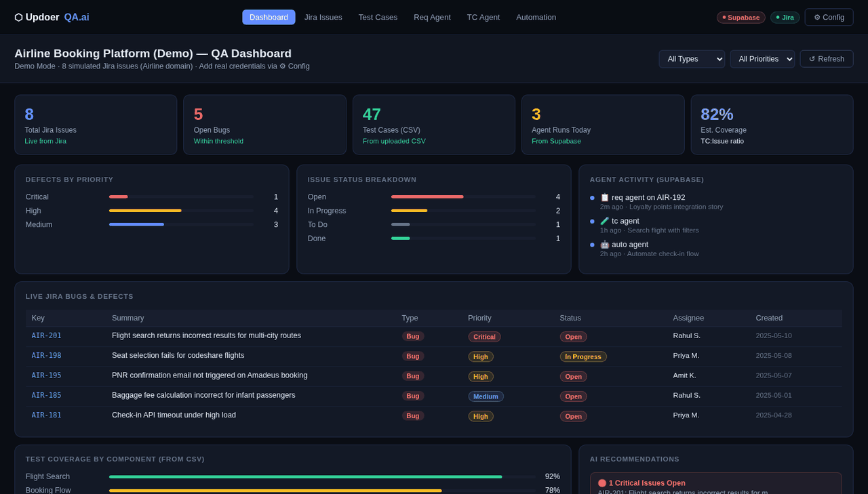This screenshot has width=868, height=494.
Task: Click the Supabase status badge
Action: [x=741, y=18]
